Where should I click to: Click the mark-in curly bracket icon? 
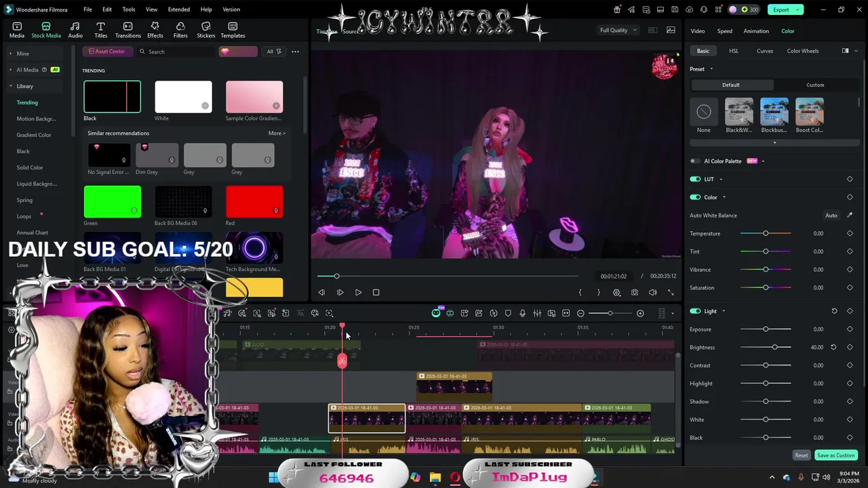[580, 292]
